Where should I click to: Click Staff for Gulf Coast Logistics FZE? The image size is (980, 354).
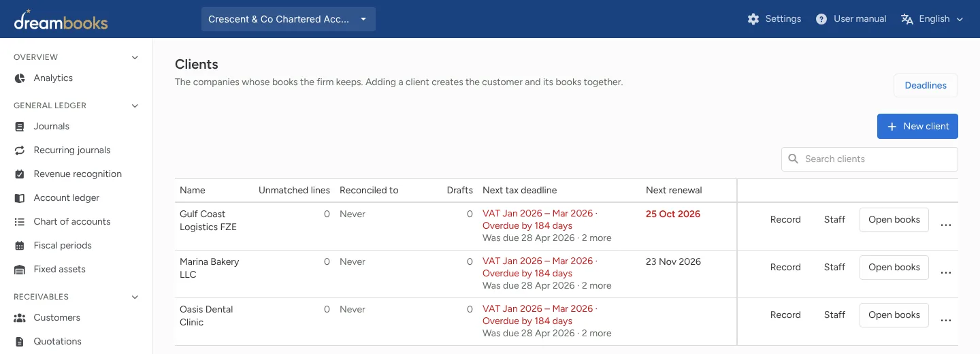tap(834, 220)
